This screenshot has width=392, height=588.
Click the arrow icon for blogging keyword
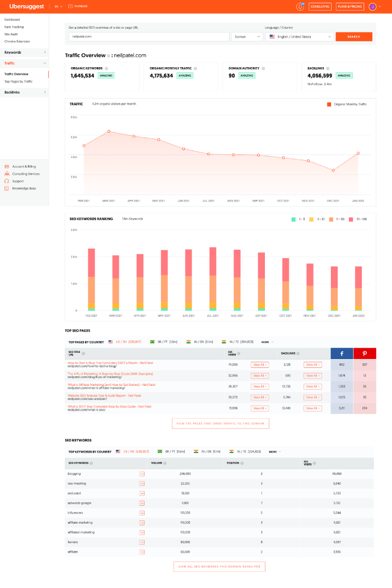(142, 474)
